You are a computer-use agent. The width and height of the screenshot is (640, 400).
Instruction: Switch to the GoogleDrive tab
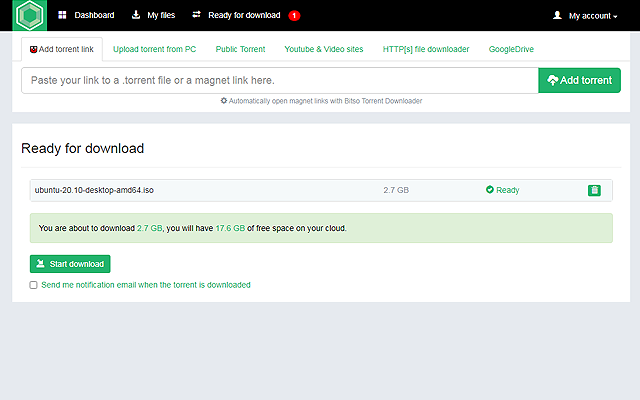[x=511, y=49]
